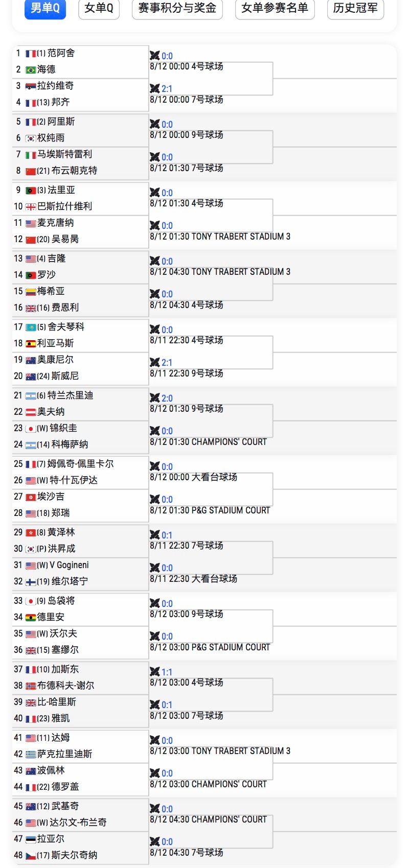Click the match icon beside the 拉约维奇 2:1 score
409x868 pixels.
point(155,88)
